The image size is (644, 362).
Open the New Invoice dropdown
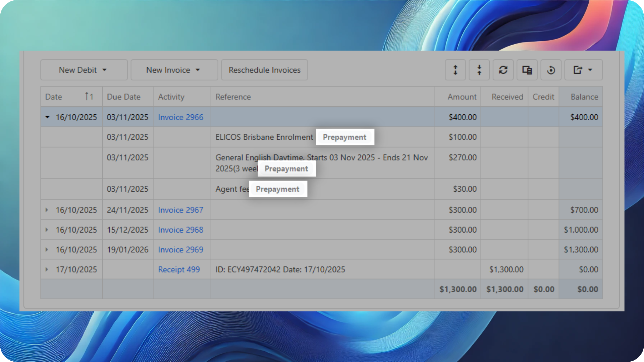coord(174,70)
